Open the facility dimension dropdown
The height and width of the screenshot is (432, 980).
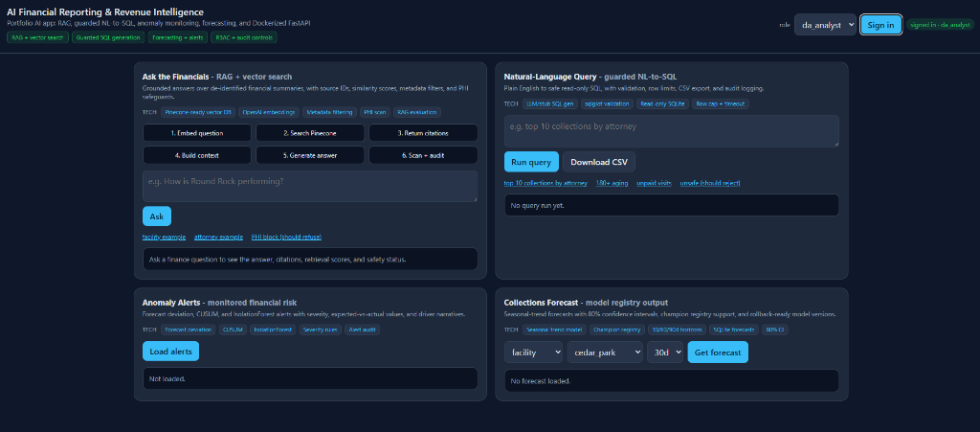pyautogui.click(x=533, y=352)
